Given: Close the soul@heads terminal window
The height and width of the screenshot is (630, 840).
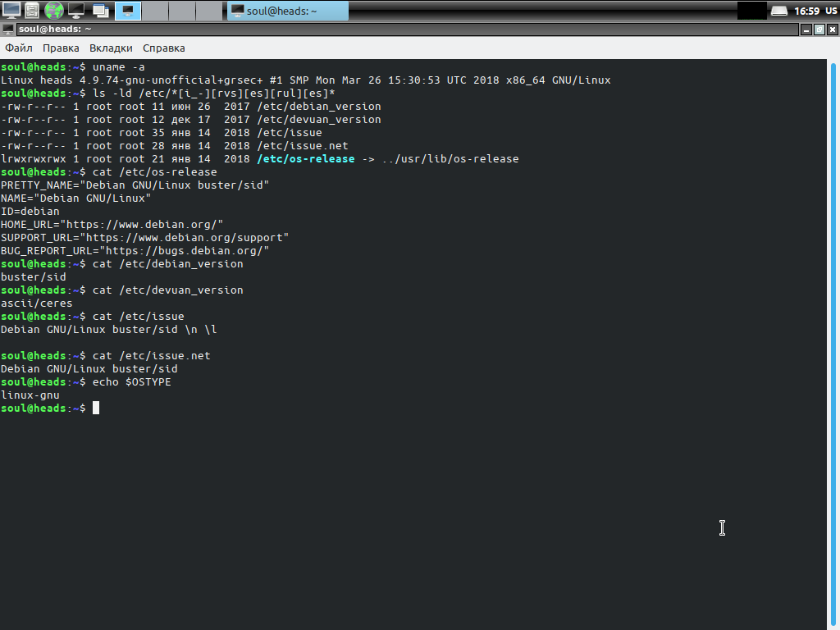Looking at the screenshot, I should tap(833, 30).
